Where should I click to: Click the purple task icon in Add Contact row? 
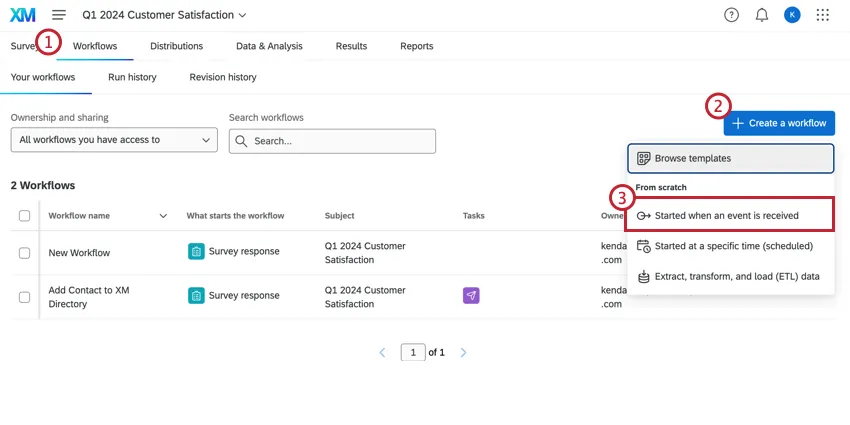point(471,295)
